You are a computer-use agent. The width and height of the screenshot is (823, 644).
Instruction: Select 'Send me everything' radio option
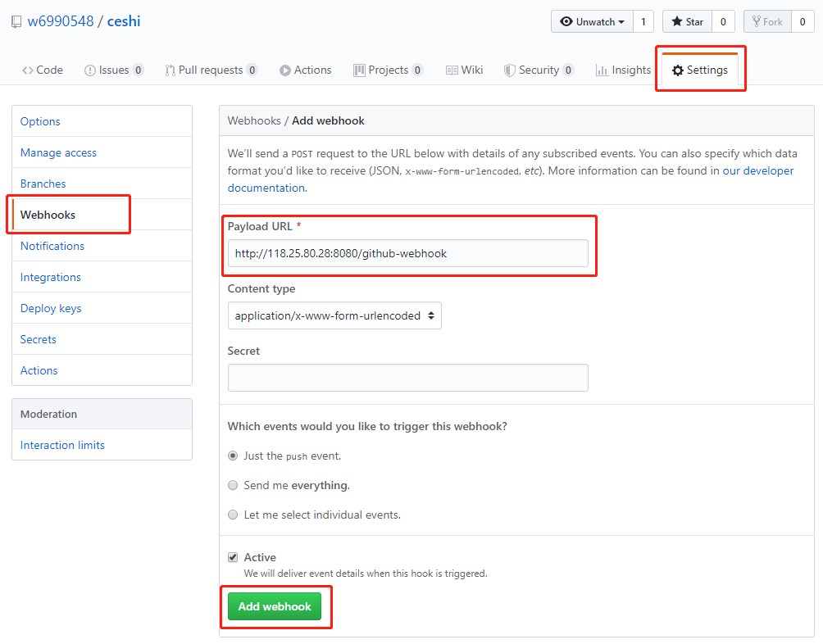coord(233,485)
